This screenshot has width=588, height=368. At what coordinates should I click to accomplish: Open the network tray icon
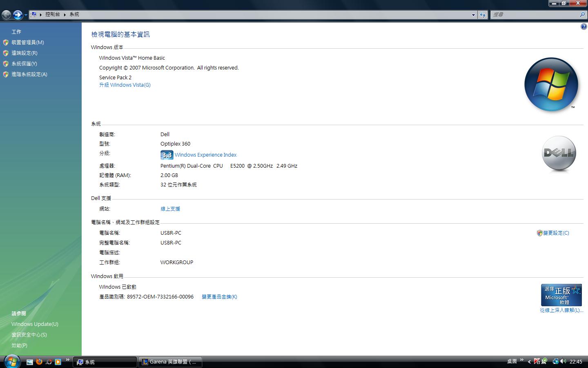coord(555,361)
